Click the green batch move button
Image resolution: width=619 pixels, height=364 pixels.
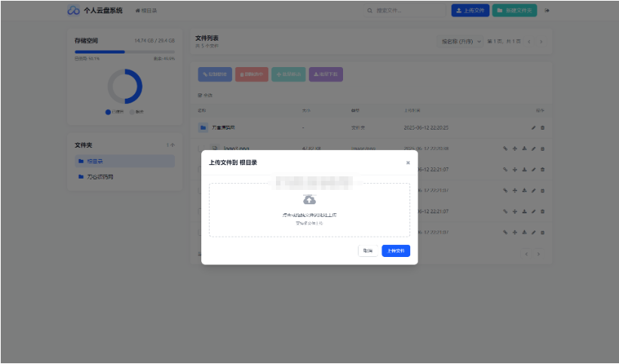(x=289, y=74)
